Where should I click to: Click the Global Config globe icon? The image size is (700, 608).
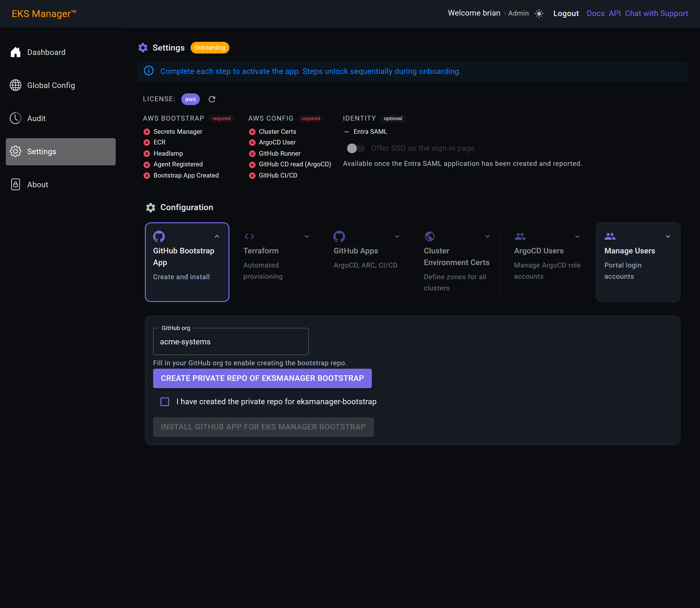pos(16,85)
